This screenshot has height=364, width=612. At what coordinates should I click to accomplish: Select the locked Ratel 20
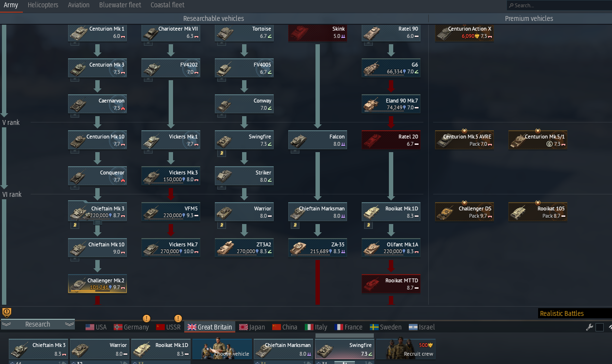pyautogui.click(x=391, y=140)
